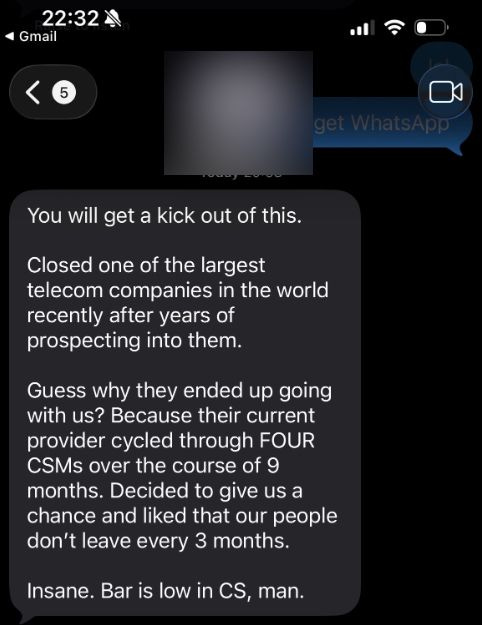Tap the 'Insane. Bar is low in CS' line
Image resolution: width=482 pixels, height=625 pixels.
point(165,591)
